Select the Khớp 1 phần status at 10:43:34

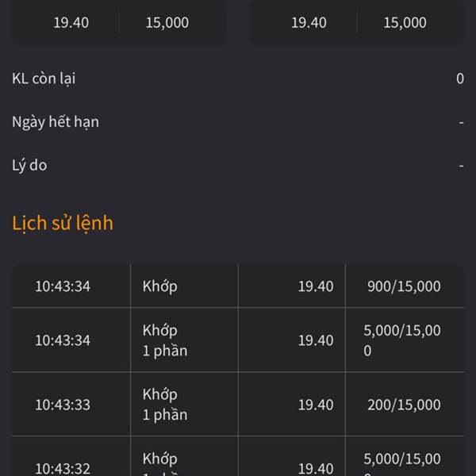click(165, 340)
